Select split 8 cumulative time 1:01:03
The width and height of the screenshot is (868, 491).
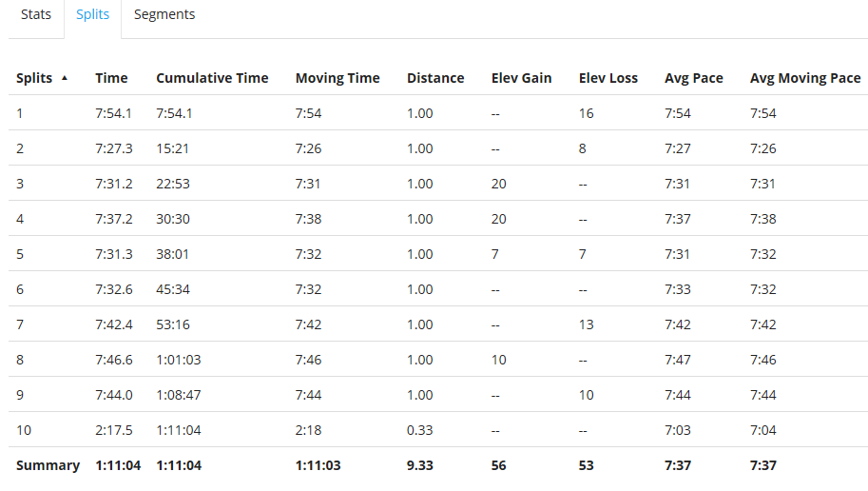[179, 360]
